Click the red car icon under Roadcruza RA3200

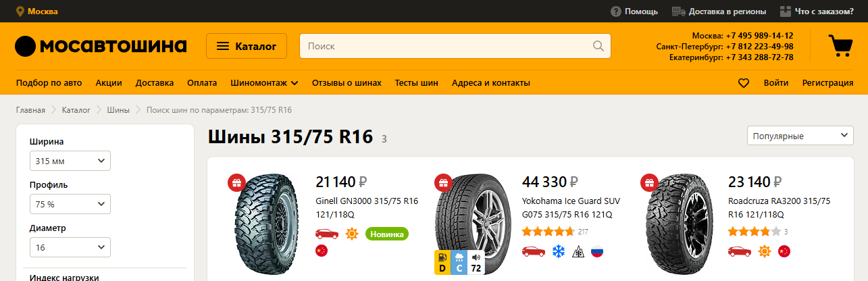pyautogui.click(x=740, y=251)
